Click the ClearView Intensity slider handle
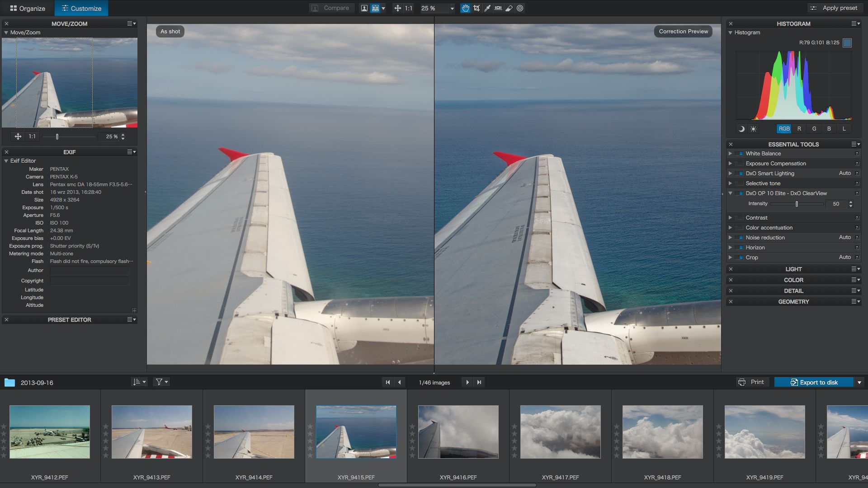 coord(797,204)
